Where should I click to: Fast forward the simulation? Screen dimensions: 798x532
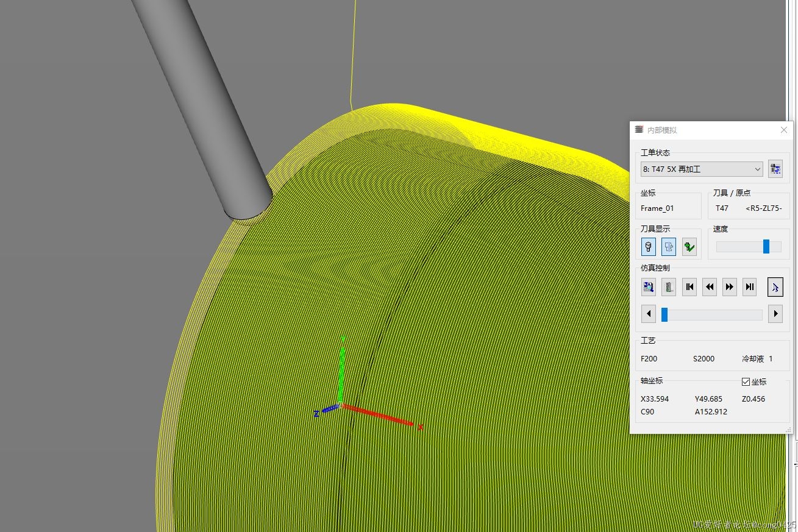(x=730, y=286)
